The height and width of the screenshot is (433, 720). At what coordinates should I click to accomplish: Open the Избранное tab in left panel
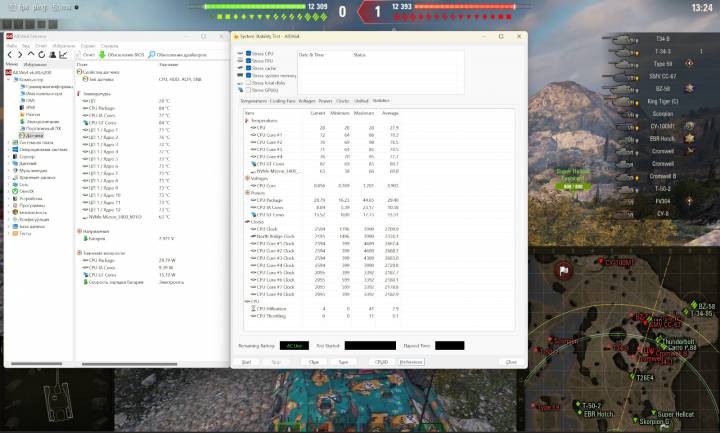pyautogui.click(x=35, y=65)
